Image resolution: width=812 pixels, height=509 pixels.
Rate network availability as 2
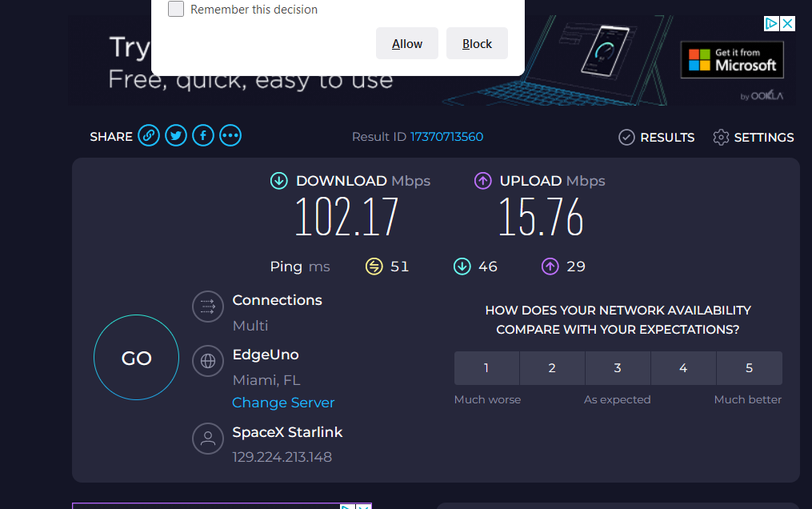(x=553, y=368)
